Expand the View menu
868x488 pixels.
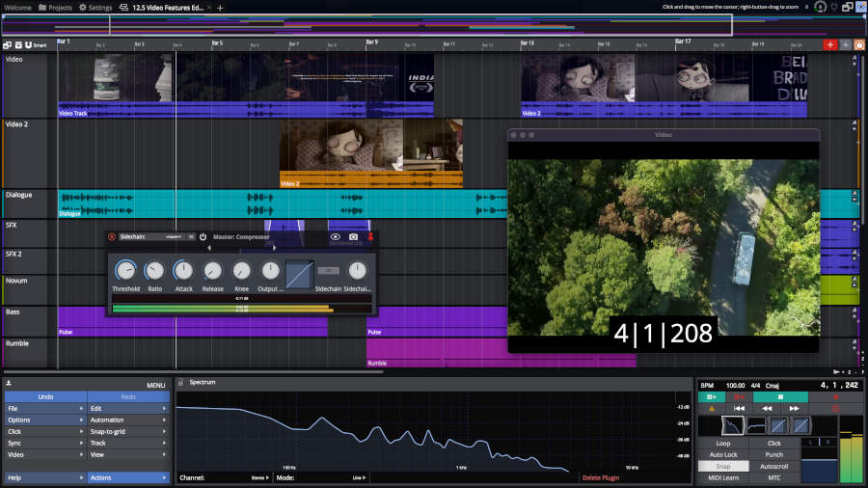(128, 455)
